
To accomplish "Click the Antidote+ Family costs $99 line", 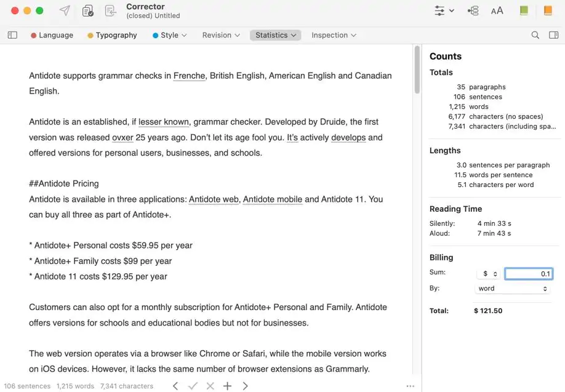I will coord(100,261).
